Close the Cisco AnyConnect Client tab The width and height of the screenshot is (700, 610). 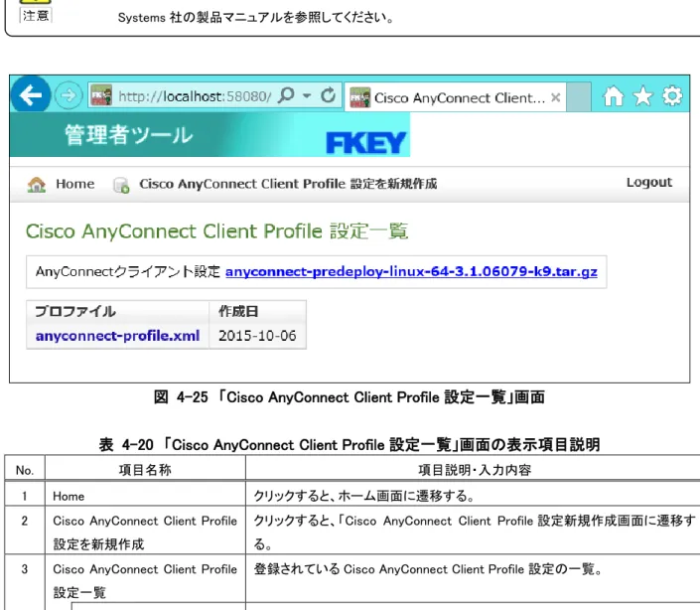coord(555,97)
